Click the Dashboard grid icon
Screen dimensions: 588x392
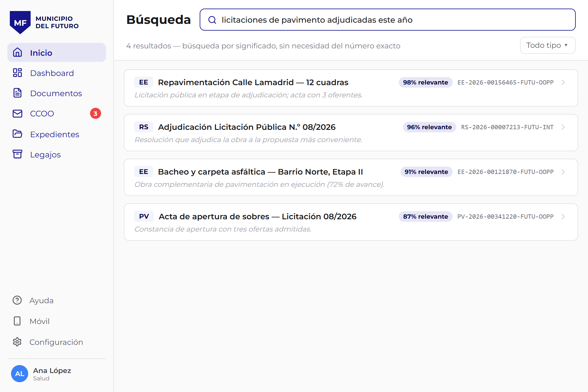click(17, 73)
